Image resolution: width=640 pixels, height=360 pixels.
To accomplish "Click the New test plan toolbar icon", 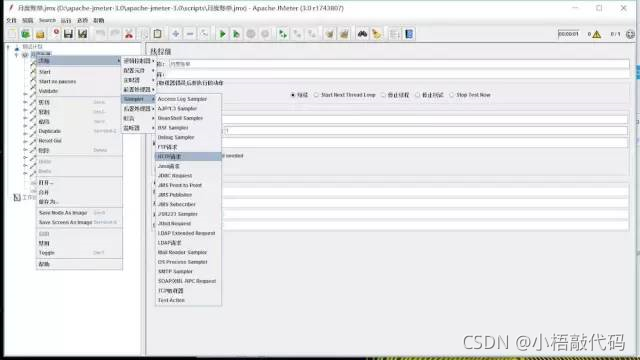I will [12, 34].
